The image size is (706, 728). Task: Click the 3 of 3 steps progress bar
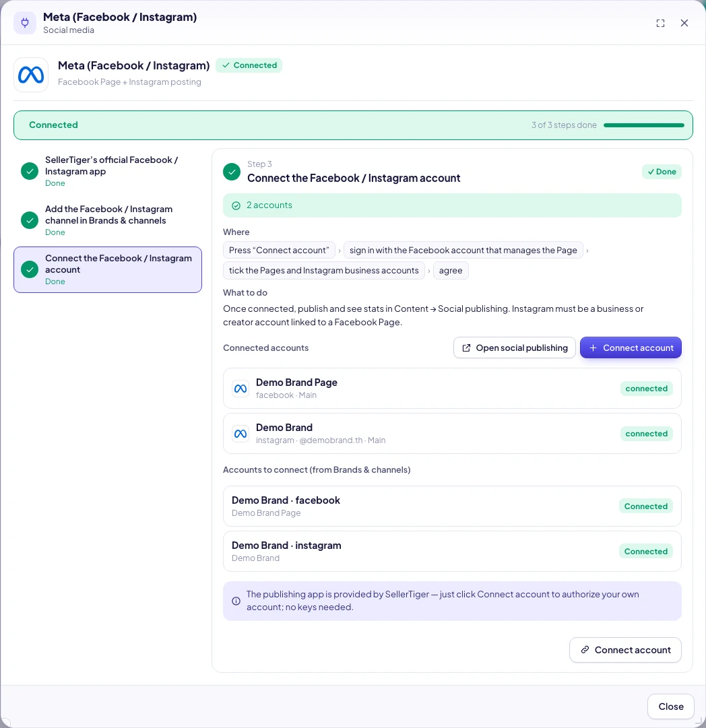(644, 125)
